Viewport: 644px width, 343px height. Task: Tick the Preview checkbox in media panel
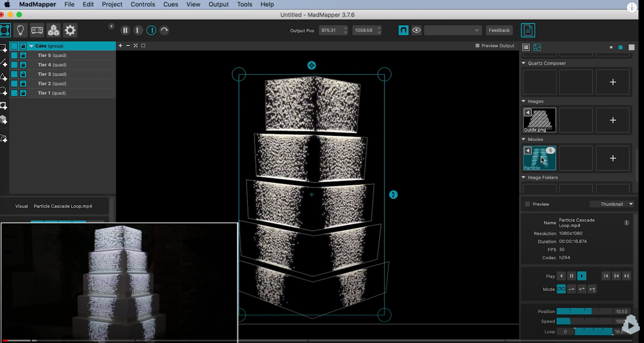527,204
